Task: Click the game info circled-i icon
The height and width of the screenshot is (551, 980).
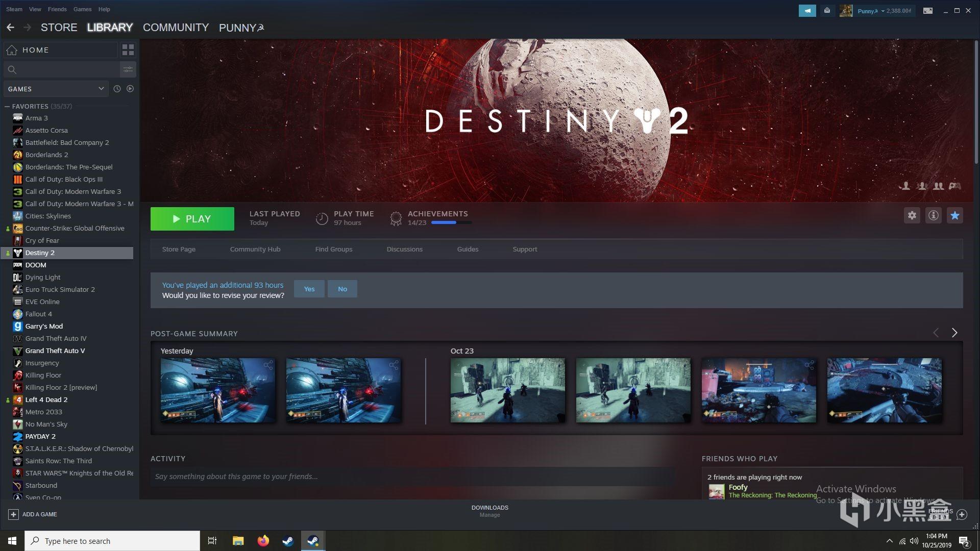Action: (x=933, y=215)
